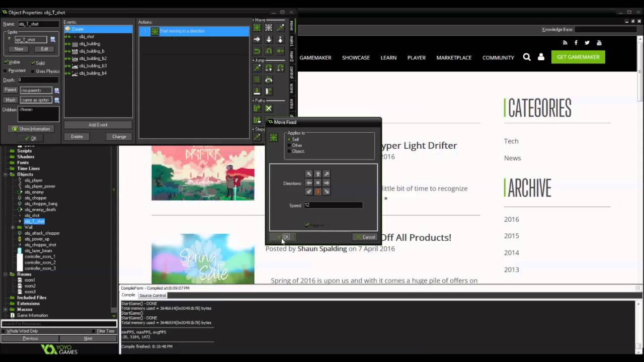Collapse the Rooms folder in resource tree
Screen dimensions: 644x362
[x=6, y=275]
